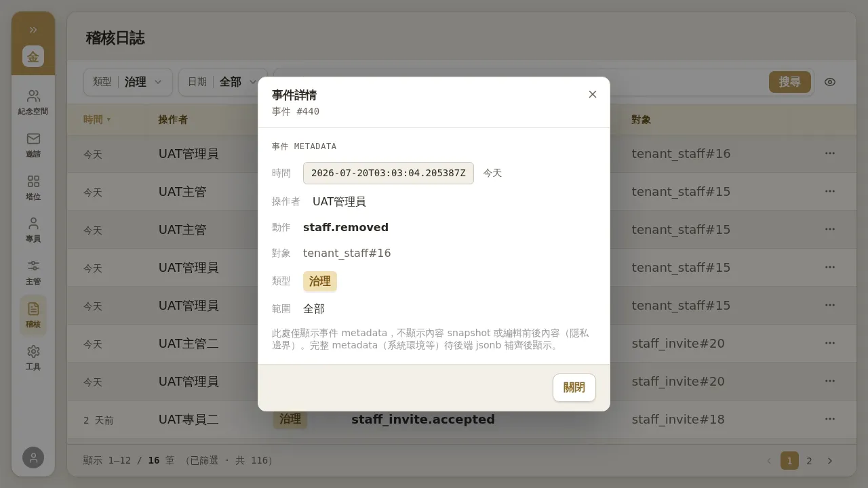
Task: Go to page 2 of results
Action: [809, 461]
